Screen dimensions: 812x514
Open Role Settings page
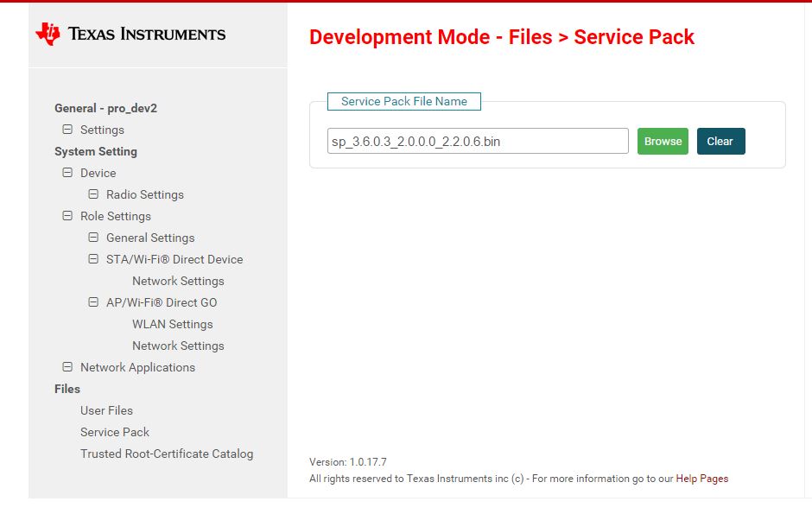[x=116, y=216]
